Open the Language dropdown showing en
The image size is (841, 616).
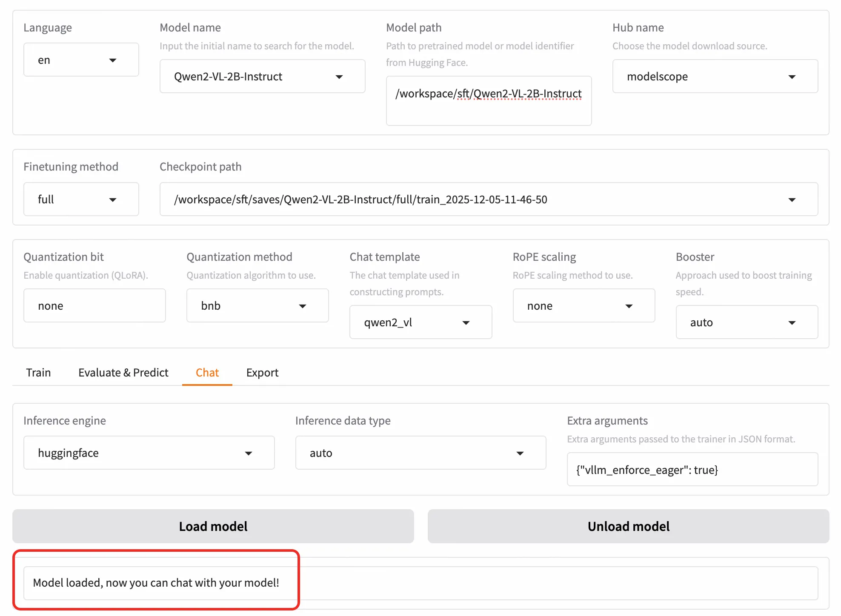coord(81,60)
